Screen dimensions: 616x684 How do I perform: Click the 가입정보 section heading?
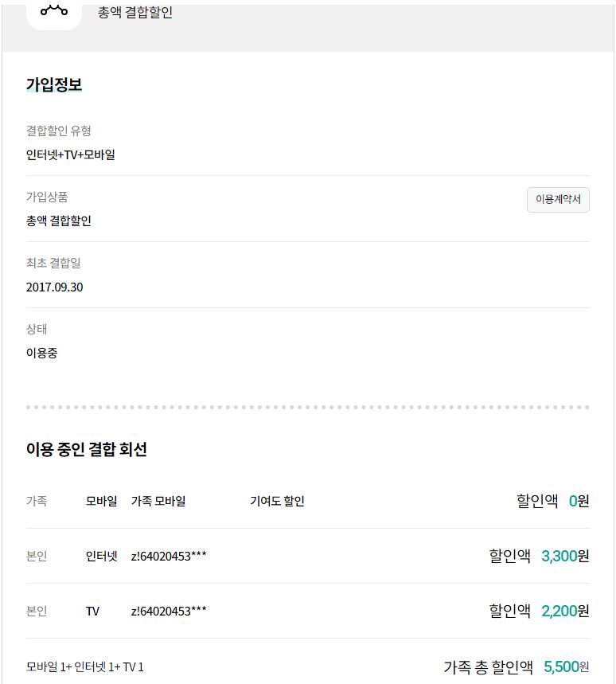(54, 84)
